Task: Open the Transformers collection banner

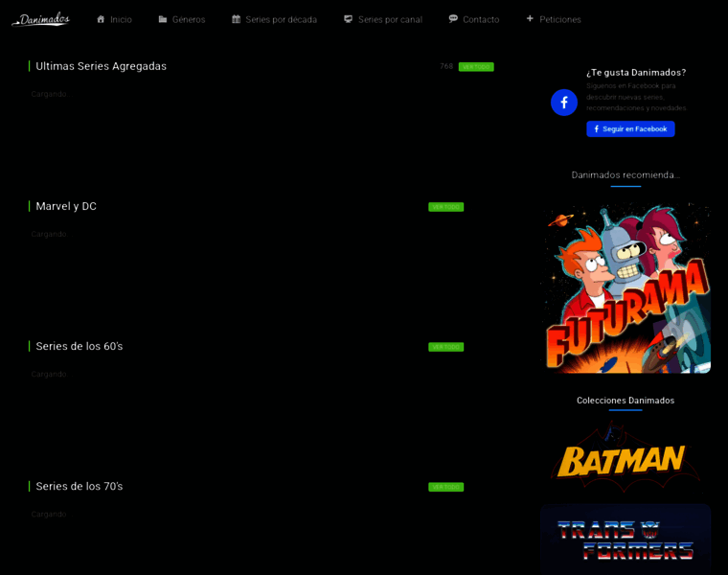Action: tap(626, 540)
